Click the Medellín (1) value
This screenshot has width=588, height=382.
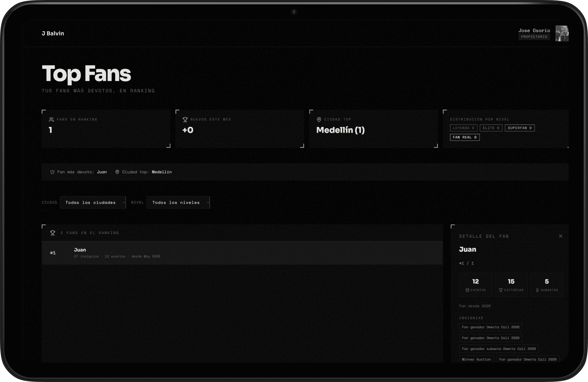click(340, 130)
